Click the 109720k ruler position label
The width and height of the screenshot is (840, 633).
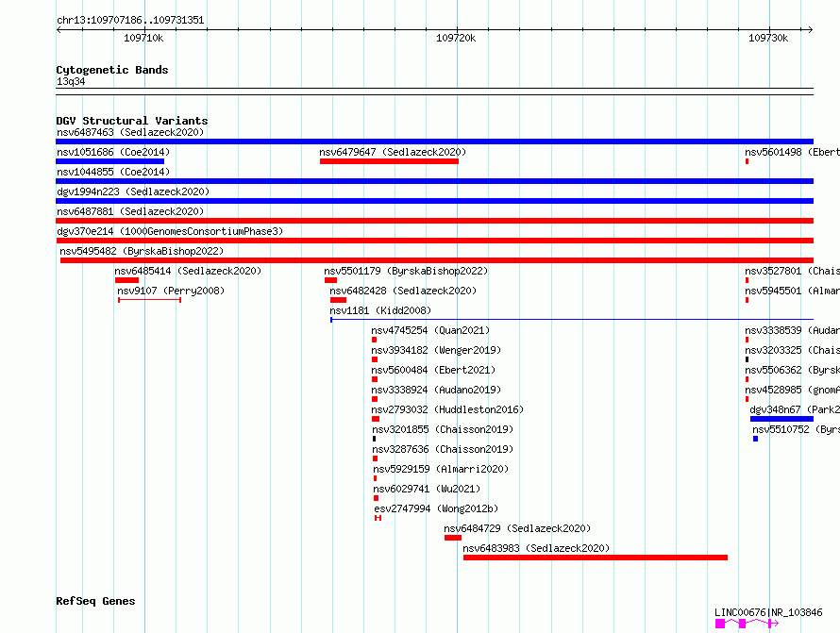click(456, 38)
